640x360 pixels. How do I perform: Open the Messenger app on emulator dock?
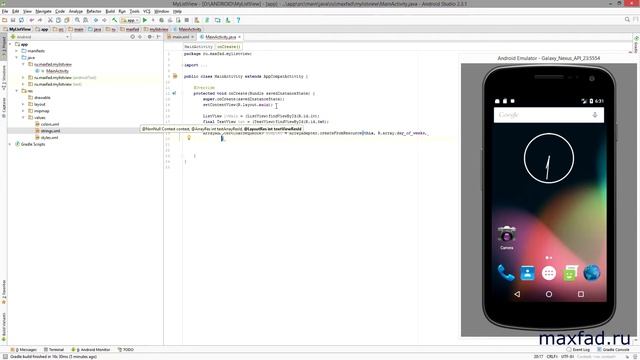(x=570, y=273)
